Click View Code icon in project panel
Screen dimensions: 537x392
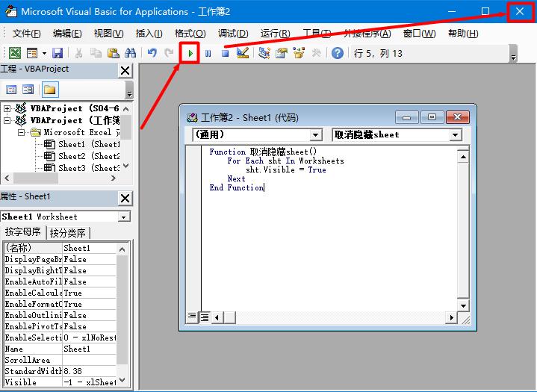click(11, 90)
